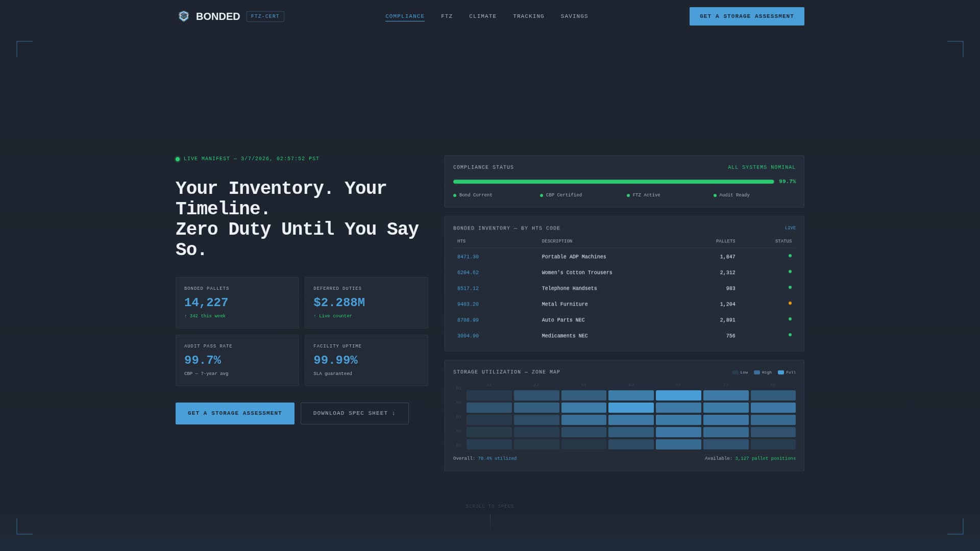Click the green status dot beside Portable ADP Machines
The height and width of the screenshot is (551, 980).
point(790,256)
